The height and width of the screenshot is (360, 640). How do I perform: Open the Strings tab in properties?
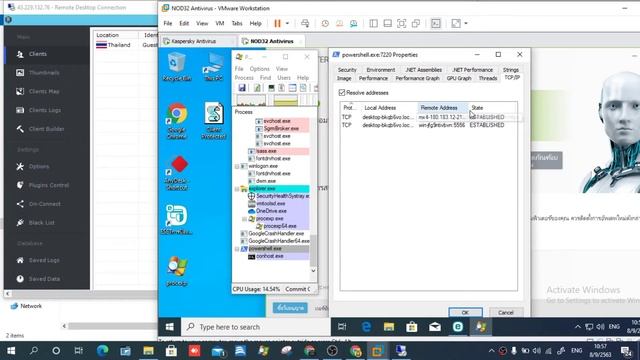coord(511,70)
